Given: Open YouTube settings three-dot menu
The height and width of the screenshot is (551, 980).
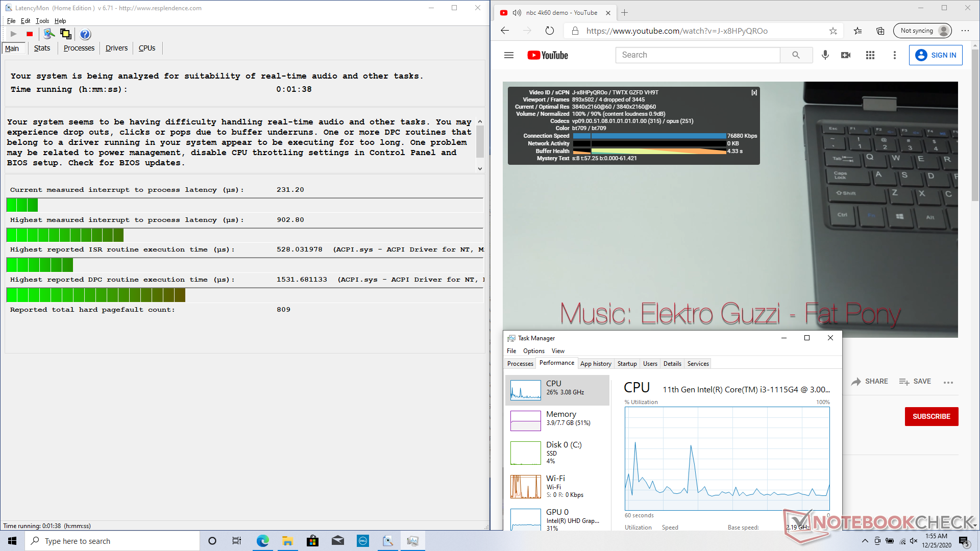Looking at the screenshot, I should pos(894,55).
